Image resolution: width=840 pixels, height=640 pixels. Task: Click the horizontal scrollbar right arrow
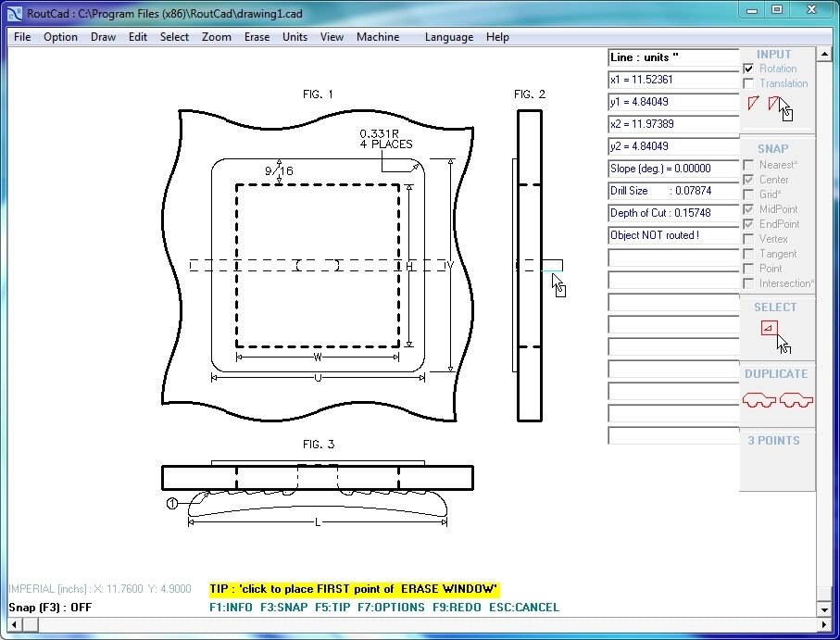coord(824,624)
